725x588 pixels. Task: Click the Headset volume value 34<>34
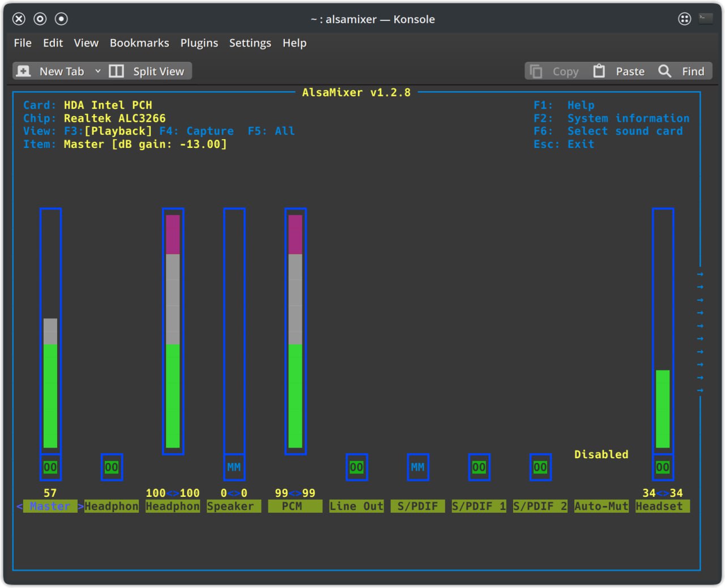(663, 493)
